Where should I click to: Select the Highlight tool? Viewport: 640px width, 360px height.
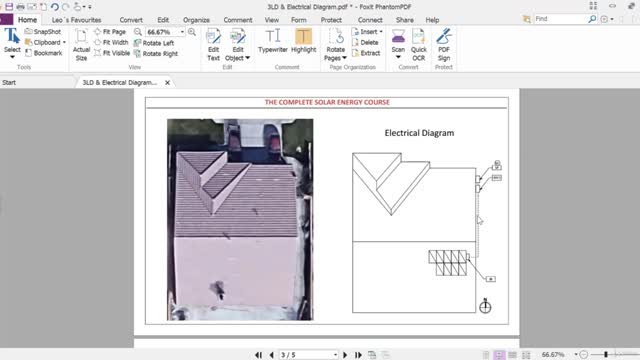click(303, 41)
